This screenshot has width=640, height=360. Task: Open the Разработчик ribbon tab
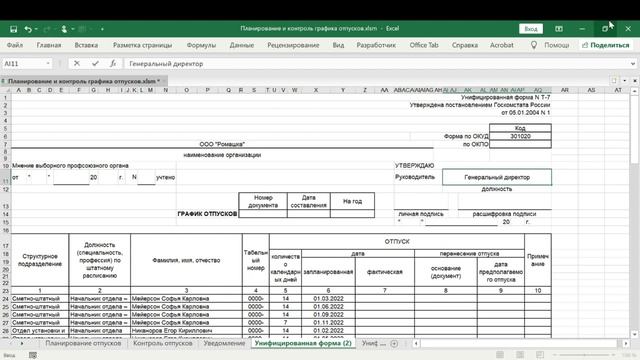376,45
